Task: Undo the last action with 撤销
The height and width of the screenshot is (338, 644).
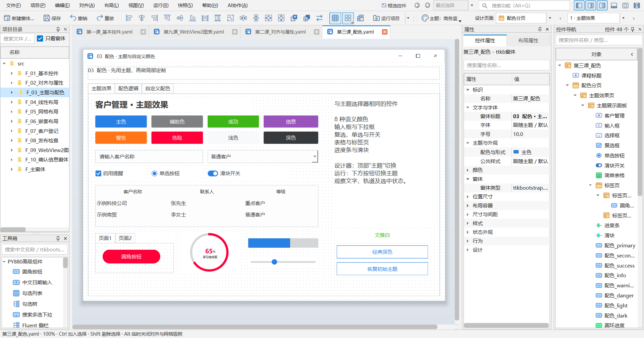Action: point(78,18)
